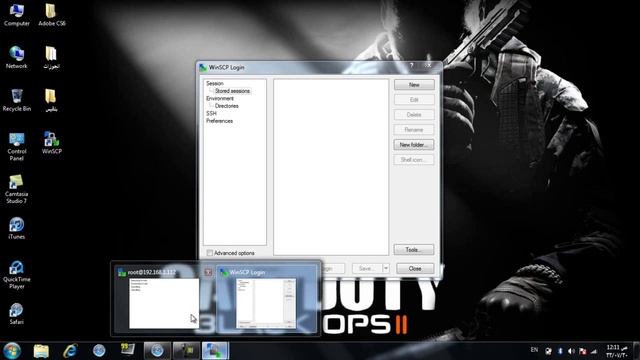Select the Network desktop icon
The width and height of the screenshot is (640, 360).
[x=17, y=57]
